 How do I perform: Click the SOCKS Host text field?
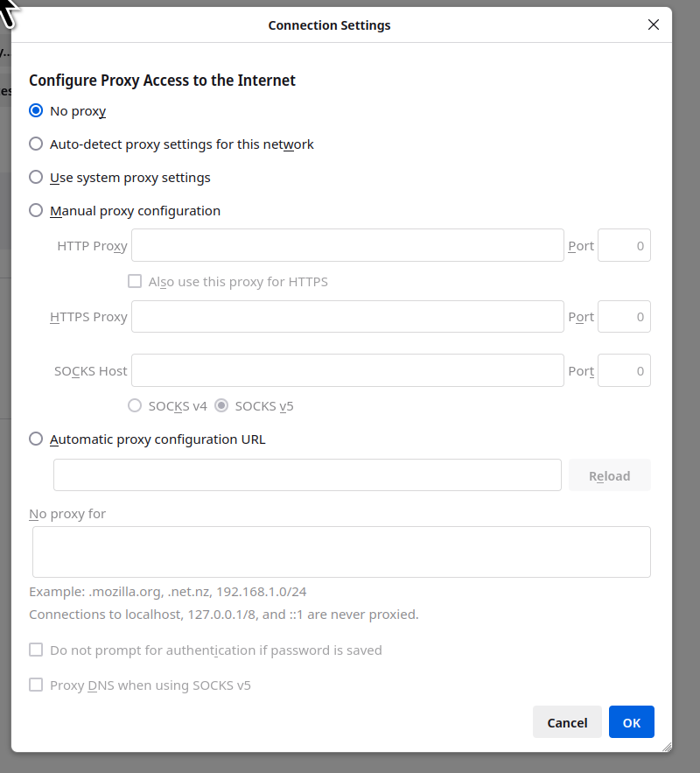(346, 370)
